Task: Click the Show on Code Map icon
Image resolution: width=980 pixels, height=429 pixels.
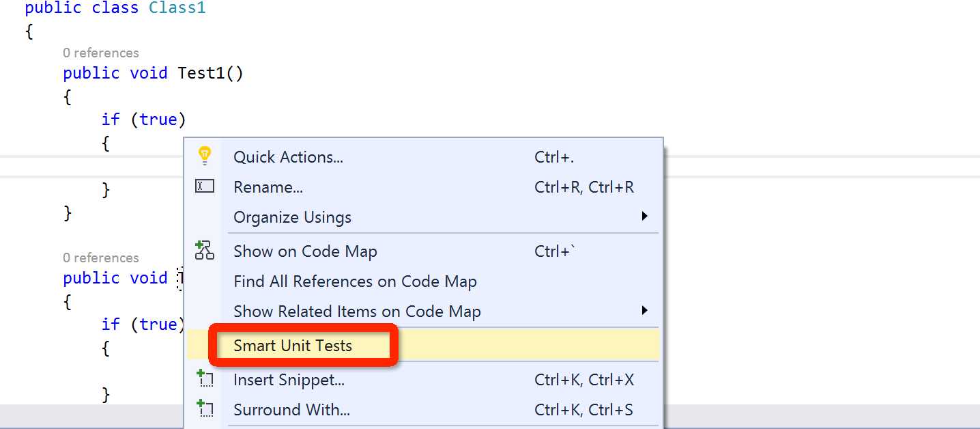Action: [205, 251]
